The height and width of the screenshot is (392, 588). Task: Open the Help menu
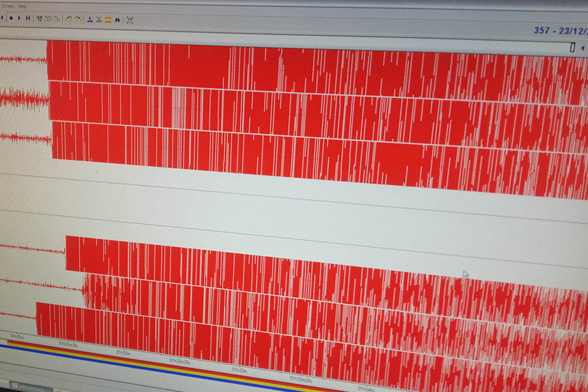22,7
